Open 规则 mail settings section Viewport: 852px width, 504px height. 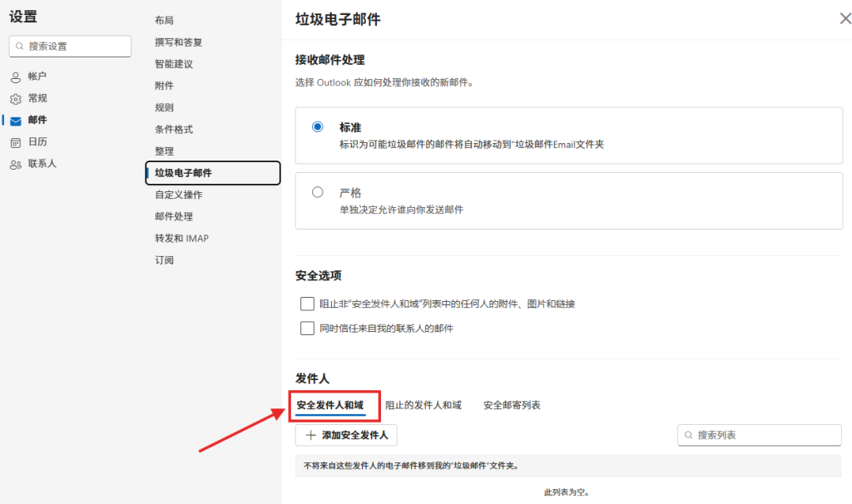point(164,107)
